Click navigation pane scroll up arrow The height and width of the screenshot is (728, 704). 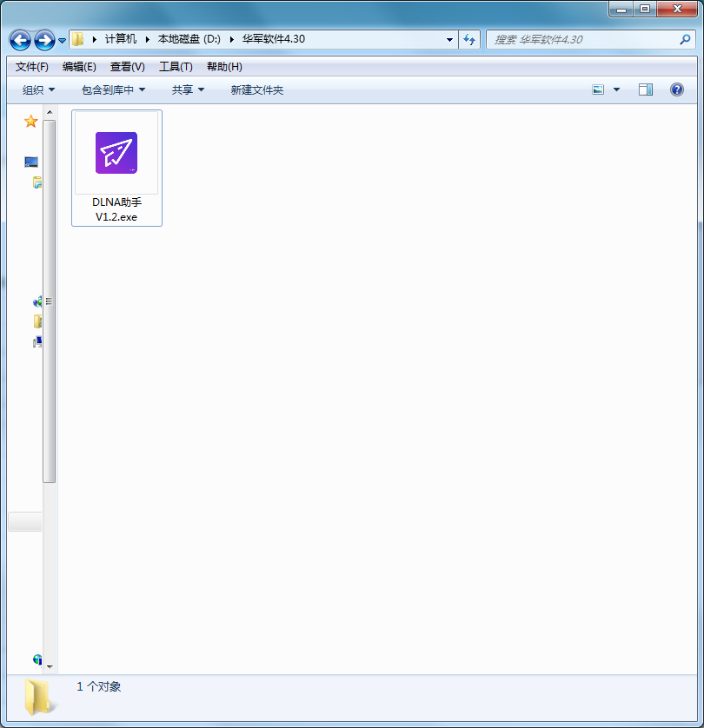tap(50, 112)
